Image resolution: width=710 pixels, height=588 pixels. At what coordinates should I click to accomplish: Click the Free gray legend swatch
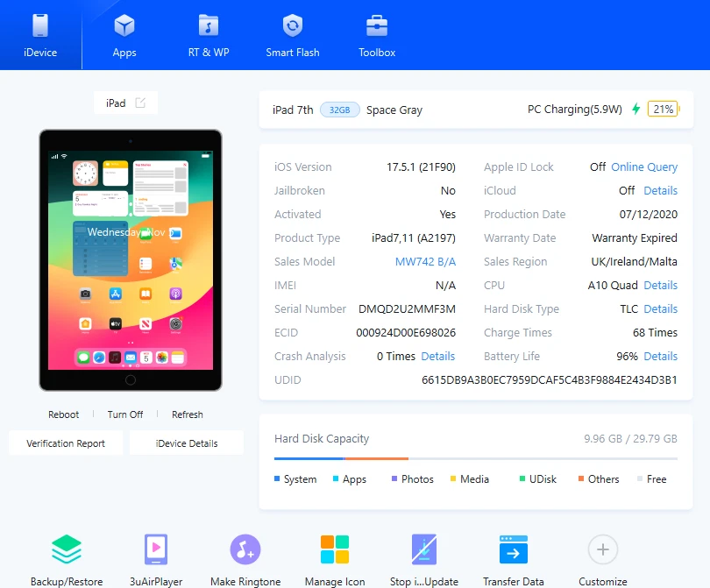point(640,478)
